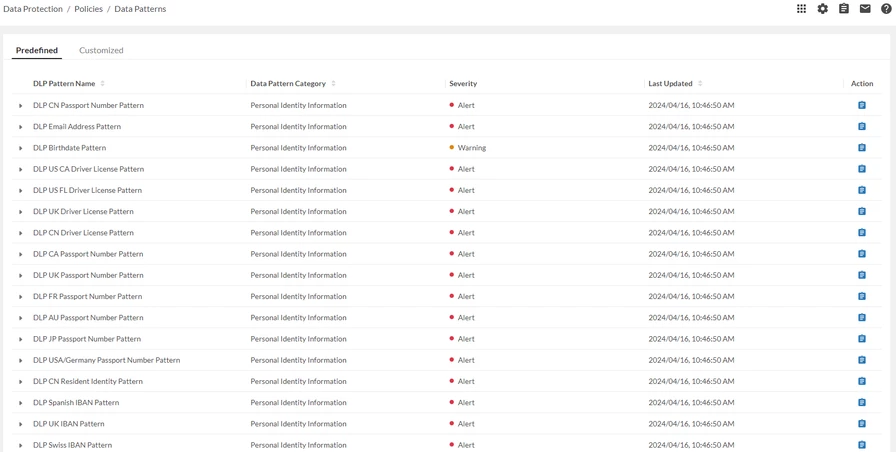Expand the DLP Spanish IBAN Pattern row
The image size is (896, 452).
pyautogui.click(x=21, y=403)
